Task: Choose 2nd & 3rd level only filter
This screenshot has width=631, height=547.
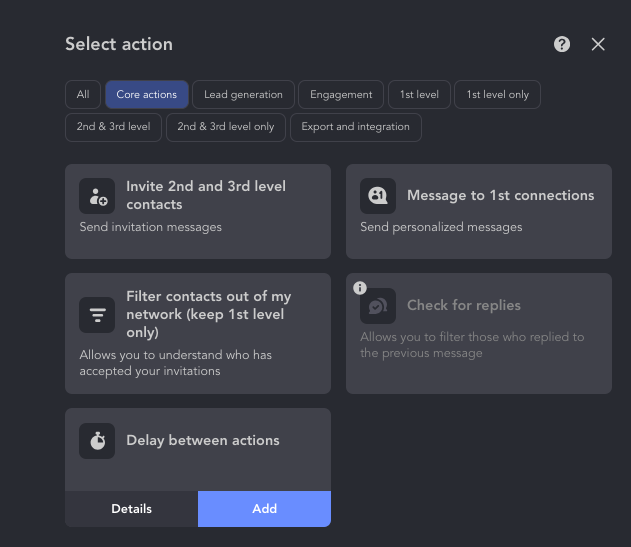Action: [x=226, y=127]
